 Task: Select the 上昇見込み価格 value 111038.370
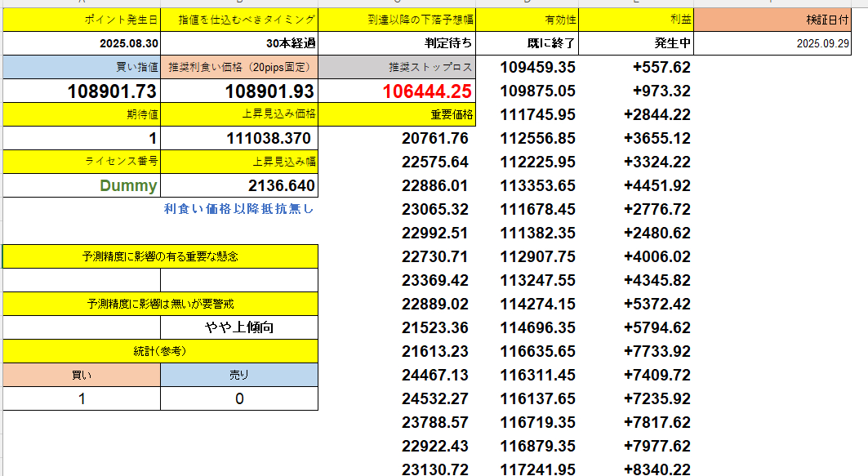coord(239,139)
